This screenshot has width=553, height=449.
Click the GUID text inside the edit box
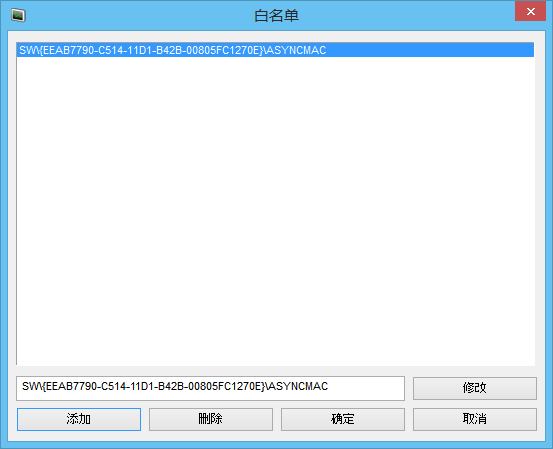[155, 386]
